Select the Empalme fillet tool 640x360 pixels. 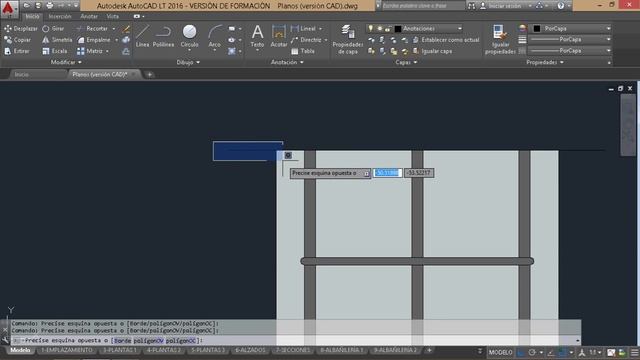(94, 40)
